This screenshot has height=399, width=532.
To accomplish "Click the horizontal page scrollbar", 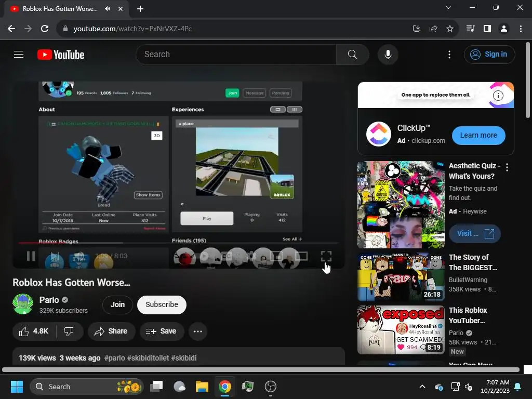I will [x=261, y=370].
